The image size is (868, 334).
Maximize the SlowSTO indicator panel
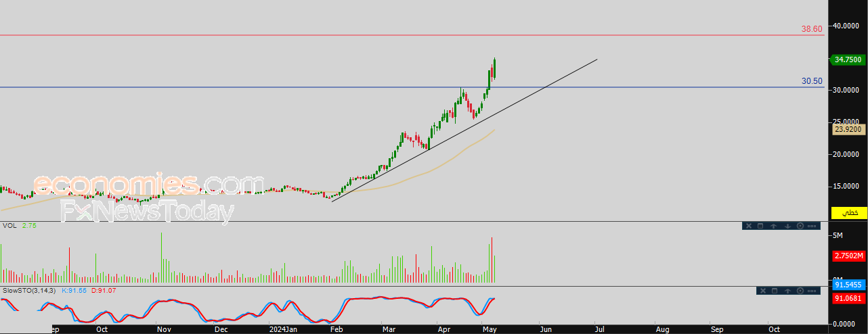point(774,291)
